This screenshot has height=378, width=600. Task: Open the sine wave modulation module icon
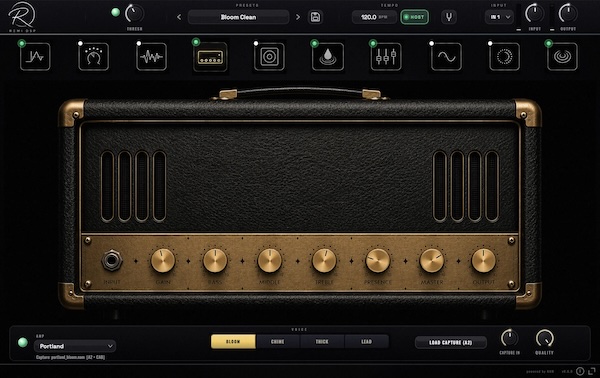pyautogui.click(x=446, y=57)
